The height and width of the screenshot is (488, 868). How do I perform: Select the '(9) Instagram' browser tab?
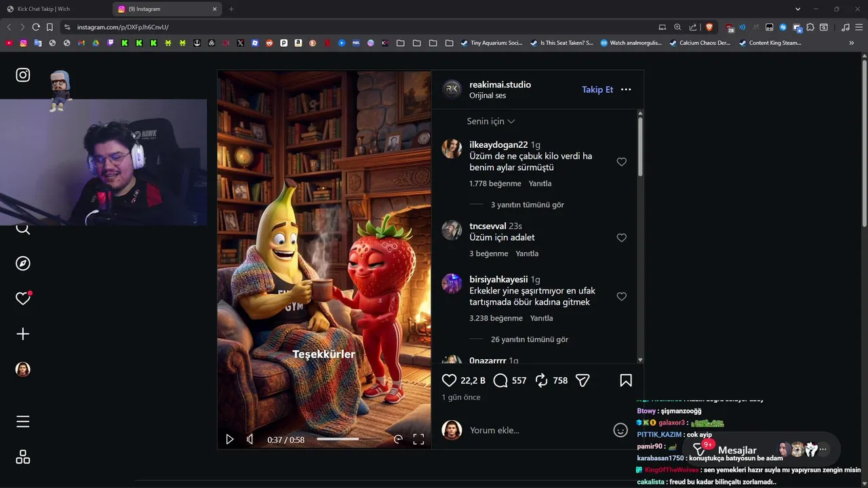167,9
